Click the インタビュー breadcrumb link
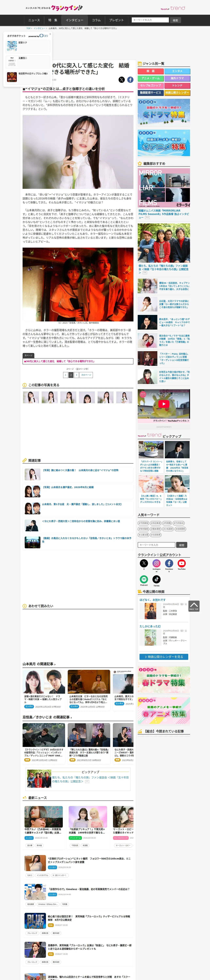This screenshot has width=210, height=980. (40, 28)
